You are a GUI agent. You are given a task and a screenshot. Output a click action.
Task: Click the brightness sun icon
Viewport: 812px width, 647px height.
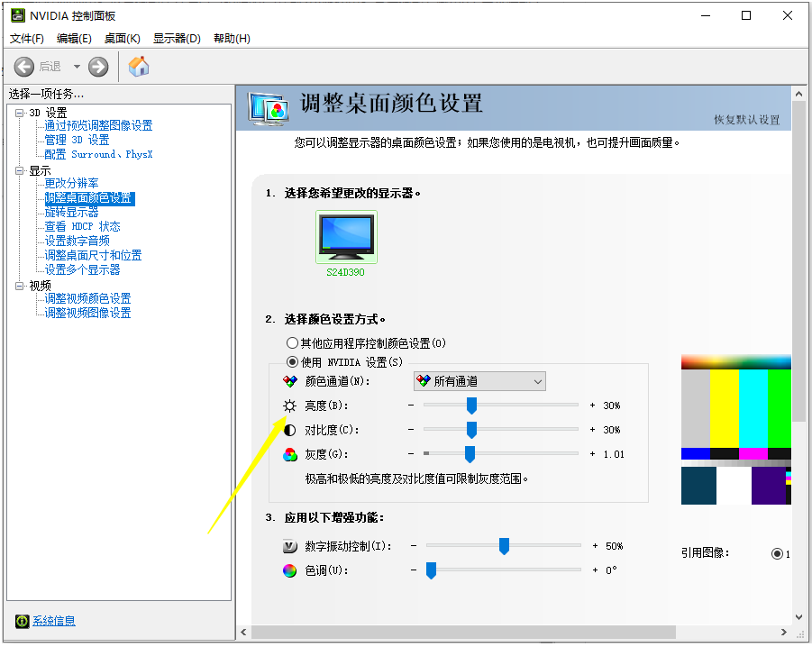[290, 406]
